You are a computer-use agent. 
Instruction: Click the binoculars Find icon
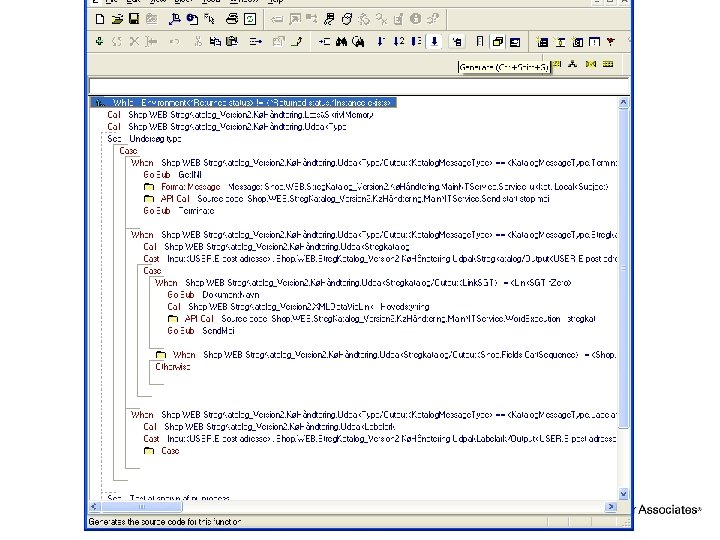pos(341,42)
